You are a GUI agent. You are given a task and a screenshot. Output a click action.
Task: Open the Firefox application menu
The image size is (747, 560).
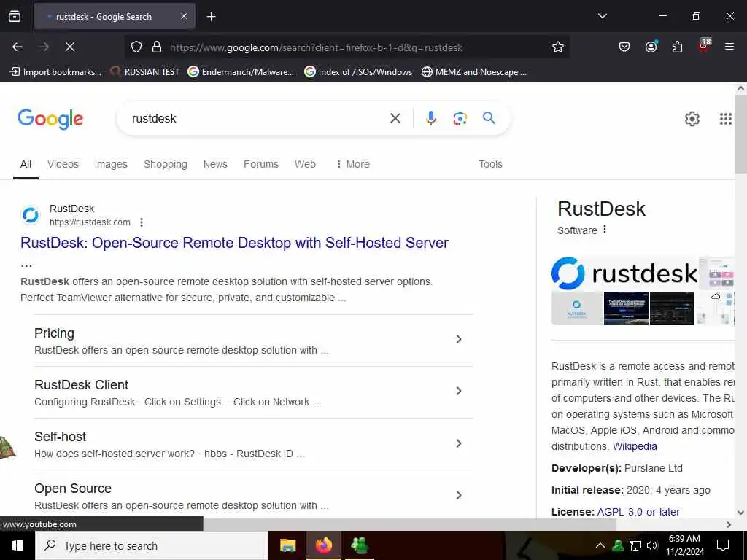tap(729, 47)
